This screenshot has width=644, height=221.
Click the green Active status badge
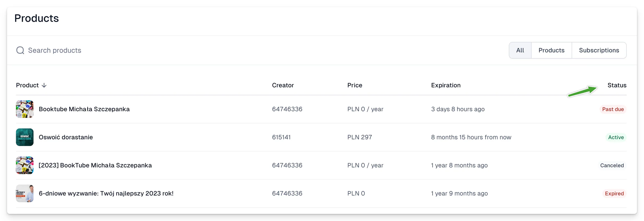pos(616,137)
